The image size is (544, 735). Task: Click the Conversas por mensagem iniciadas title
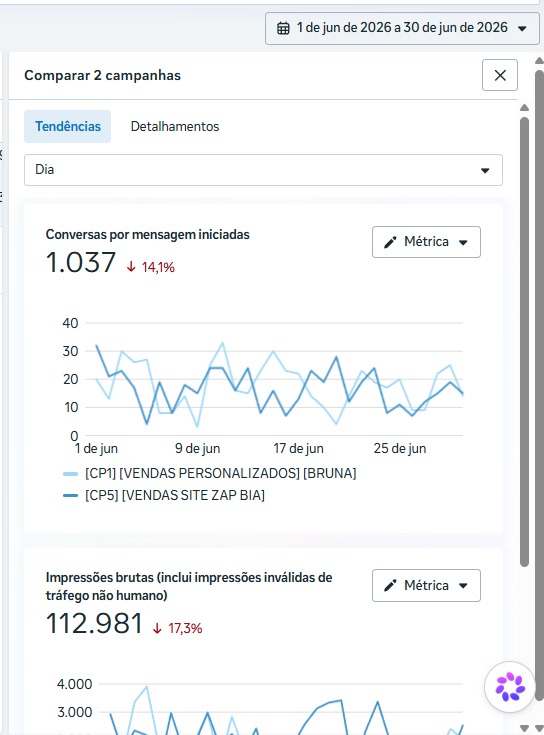coord(148,234)
